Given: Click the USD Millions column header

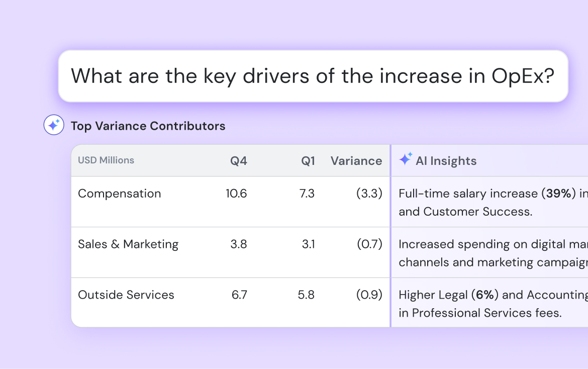Looking at the screenshot, I should pos(106,160).
